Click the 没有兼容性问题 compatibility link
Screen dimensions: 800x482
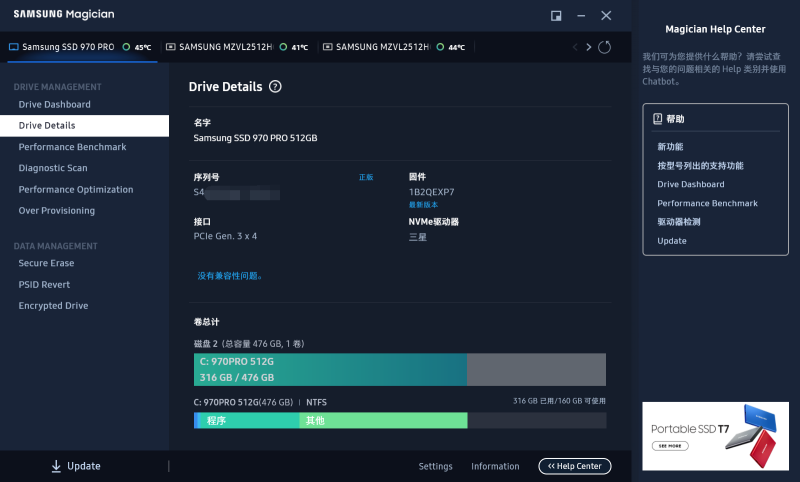point(230,276)
